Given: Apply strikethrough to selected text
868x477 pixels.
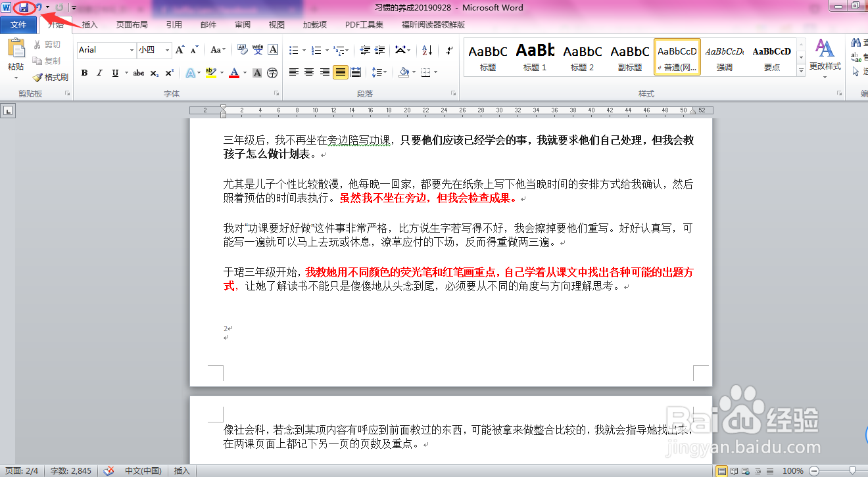Looking at the screenshot, I should click(x=137, y=72).
